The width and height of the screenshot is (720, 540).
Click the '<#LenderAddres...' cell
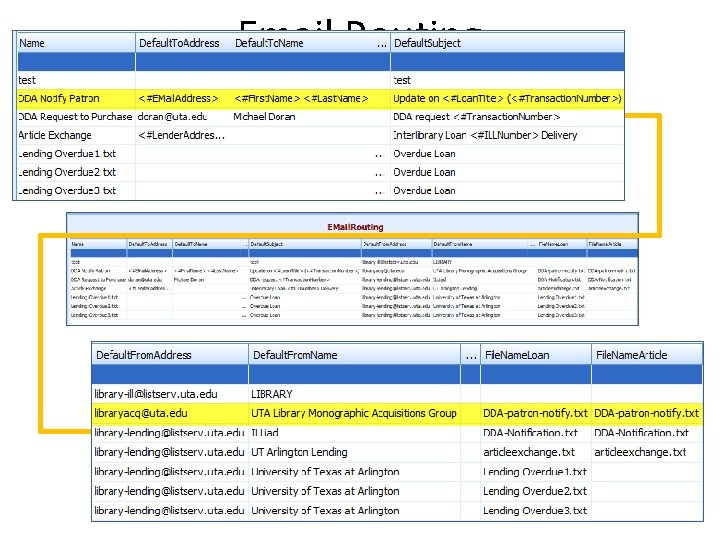point(181,135)
